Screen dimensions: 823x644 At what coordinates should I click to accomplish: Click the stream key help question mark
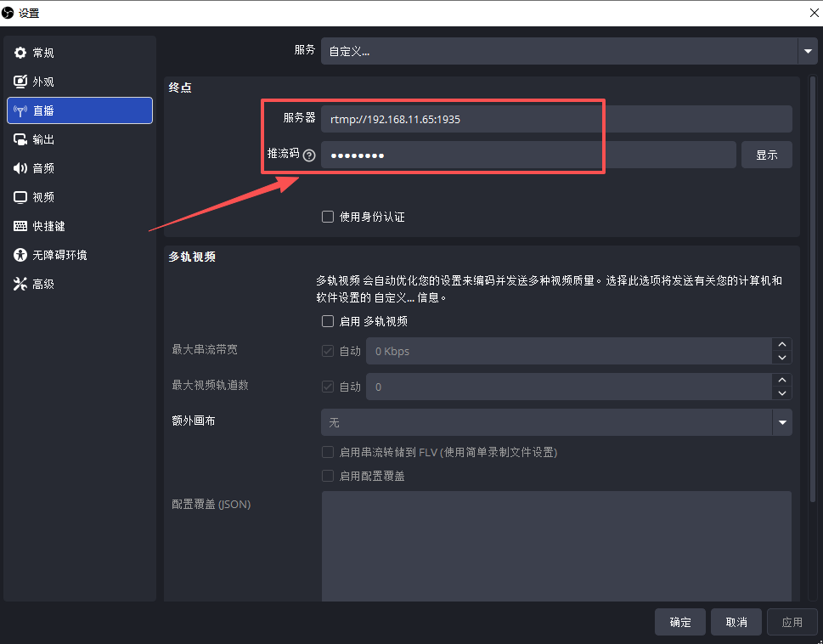[x=308, y=155]
